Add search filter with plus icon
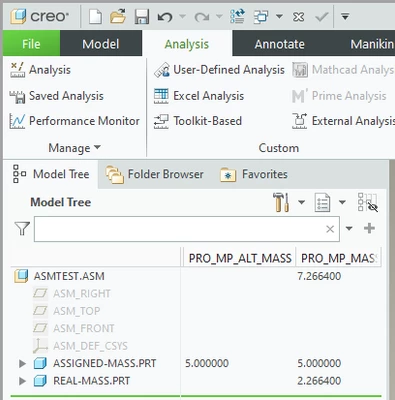This screenshot has height=400, width=395. [x=369, y=228]
